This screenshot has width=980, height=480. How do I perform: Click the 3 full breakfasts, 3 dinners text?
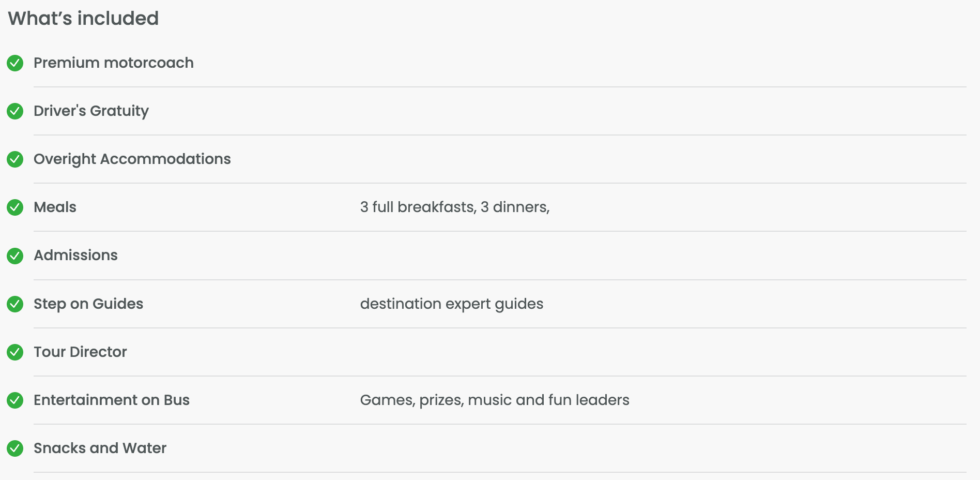(455, 207)
